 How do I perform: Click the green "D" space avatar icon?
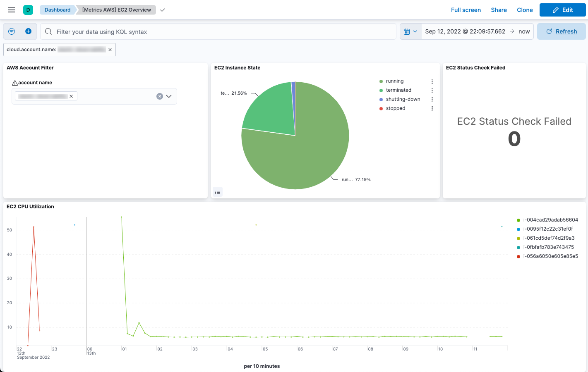(27, 10)
